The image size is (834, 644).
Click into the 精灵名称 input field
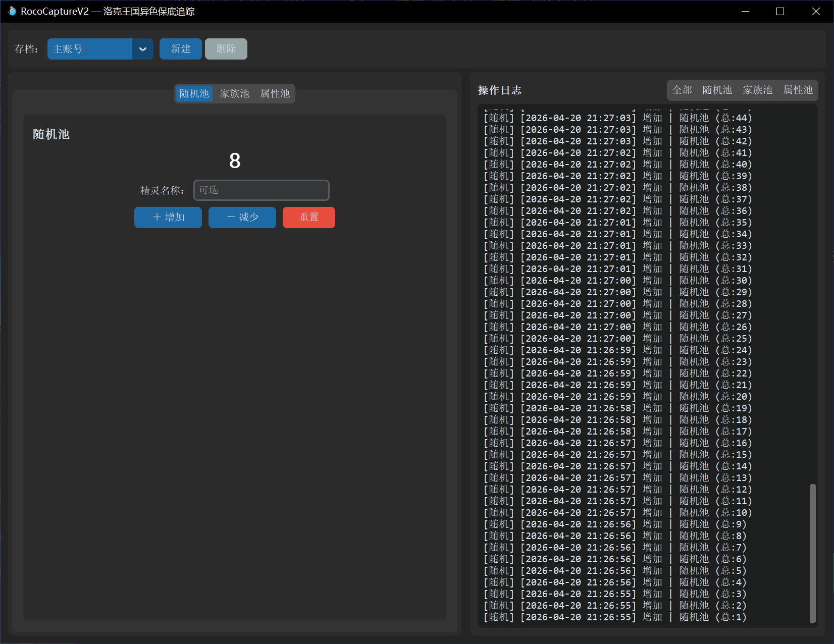(261, 190)
